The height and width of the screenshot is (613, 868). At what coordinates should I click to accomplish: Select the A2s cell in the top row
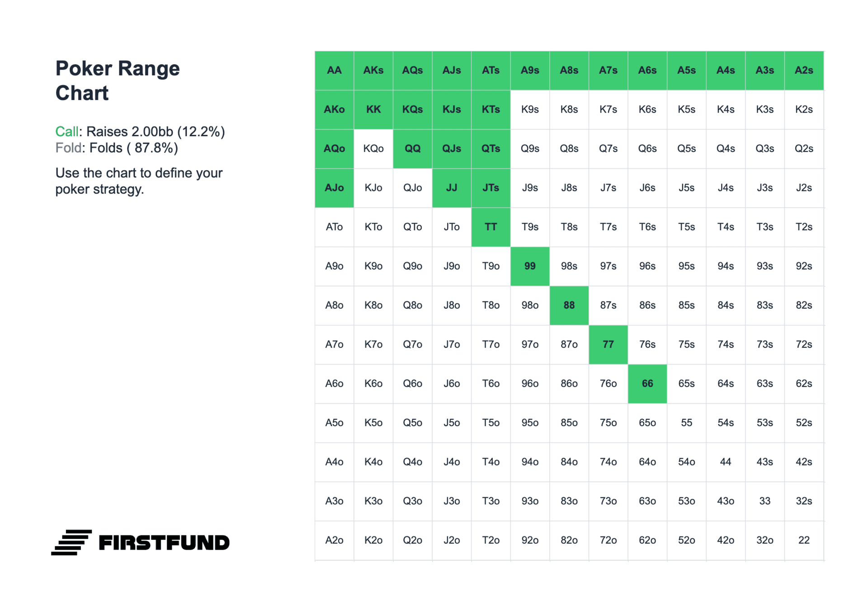pos(804,71)
